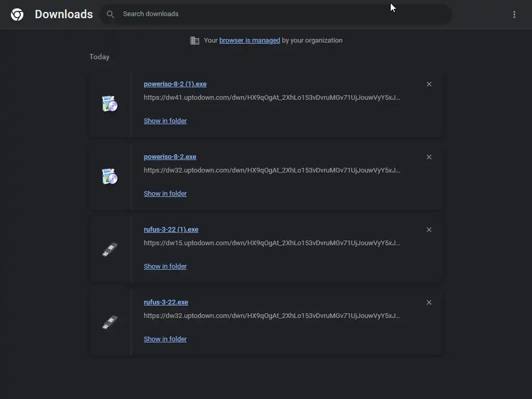
Task: Click the search magnifier icon
Action: [x=110, y=15]
